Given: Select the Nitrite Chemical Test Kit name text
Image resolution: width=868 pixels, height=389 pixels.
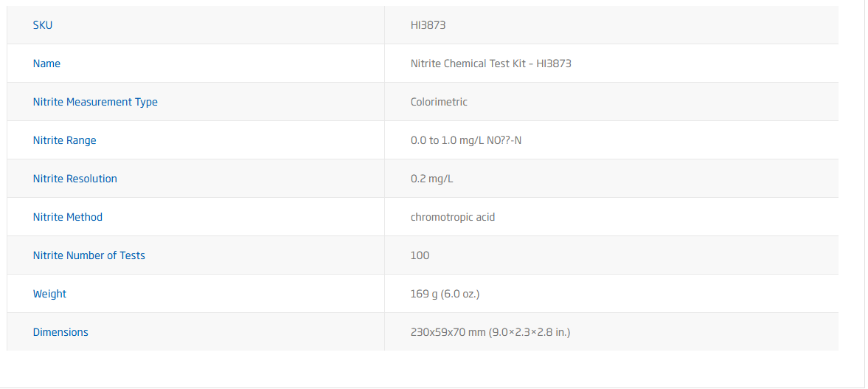Looking at the screenshot, I should pyautogui.click(x=490, y=63).
